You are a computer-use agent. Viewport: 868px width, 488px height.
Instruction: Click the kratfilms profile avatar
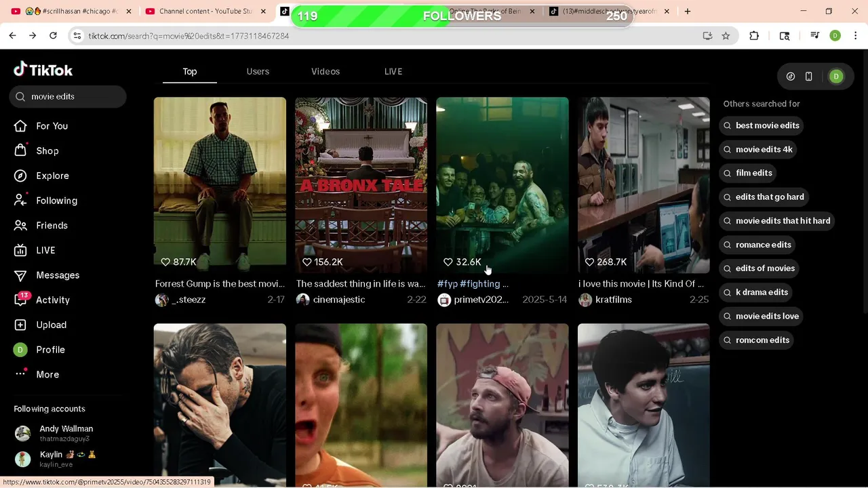[585, 300]
